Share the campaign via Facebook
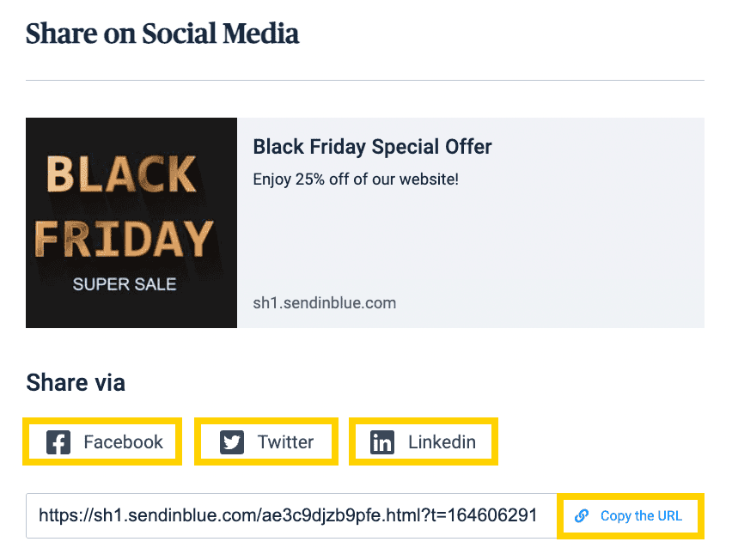This screenshot has height=560, width=732. [102, 441]
